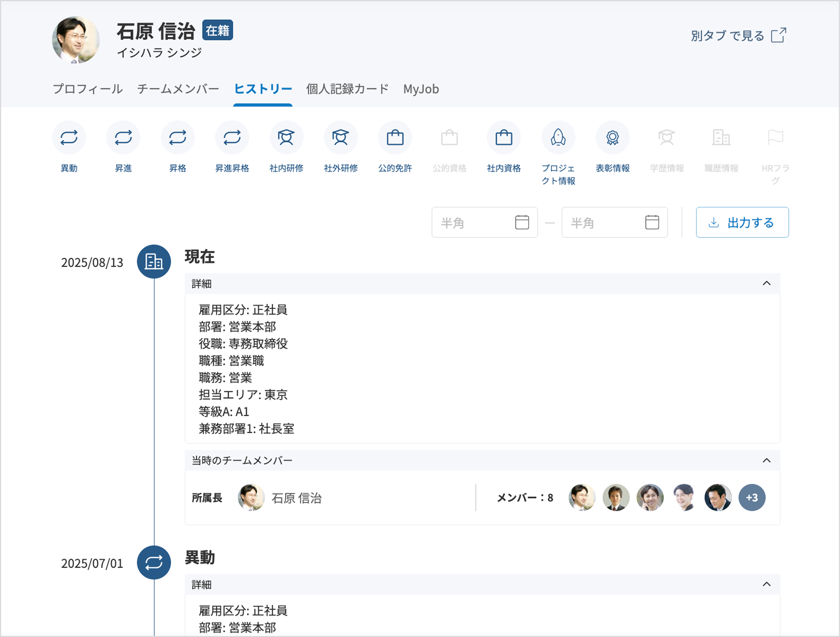Open the start date calendar picker
Viewport: 840px width, 637px height.
[x=522, y=222]
